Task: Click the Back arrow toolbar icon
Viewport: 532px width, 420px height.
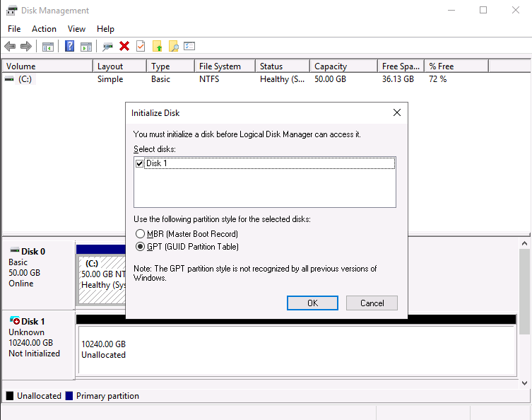Action: click(10, 47)
